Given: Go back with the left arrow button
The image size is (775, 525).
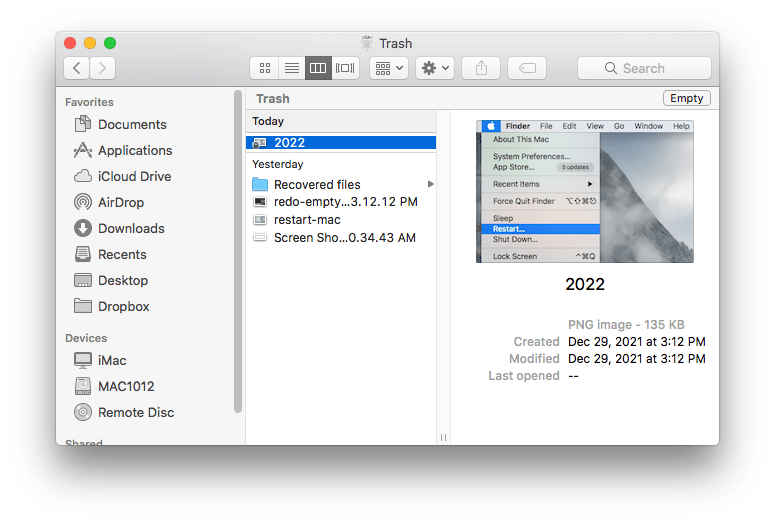Looking at the screenshot, I should click(77, 68).
